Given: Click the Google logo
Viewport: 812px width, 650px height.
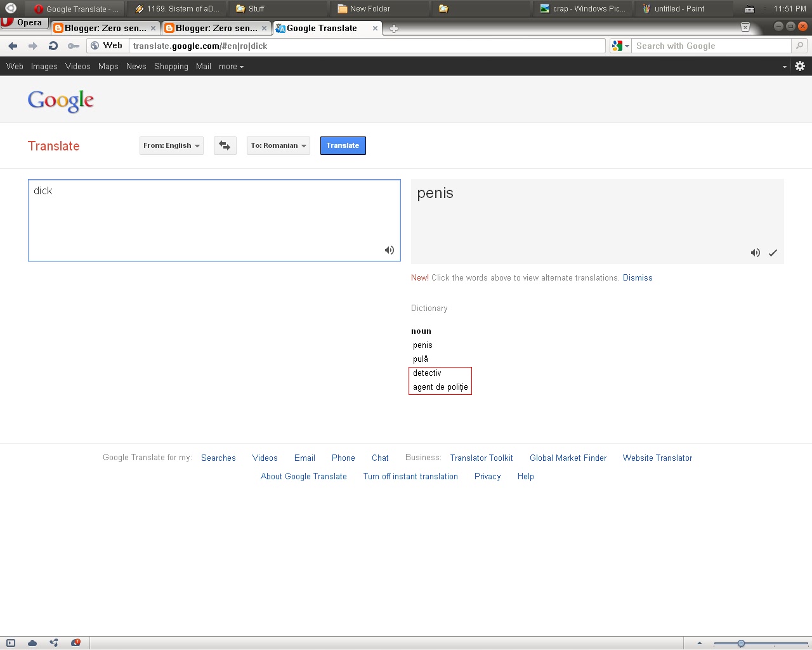Looking at the screenshot, I should coord(61,100).
